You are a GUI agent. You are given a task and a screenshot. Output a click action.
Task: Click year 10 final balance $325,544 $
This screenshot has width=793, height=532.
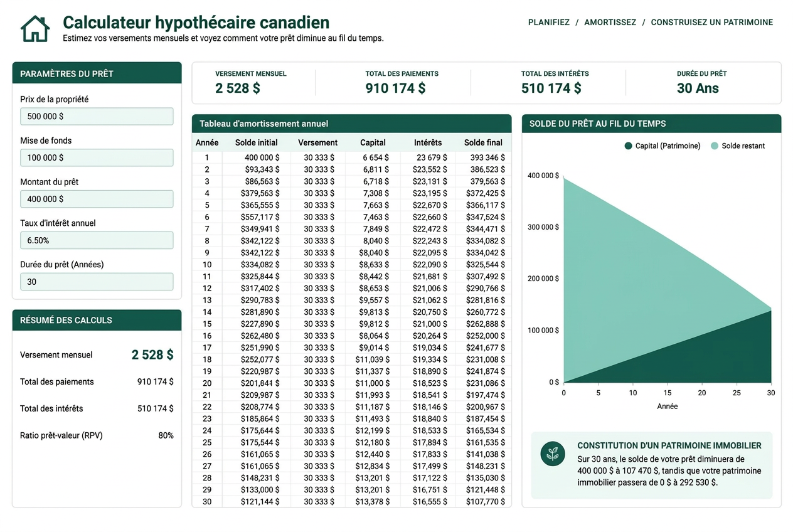pyautogui.click(x=486, y=265)
